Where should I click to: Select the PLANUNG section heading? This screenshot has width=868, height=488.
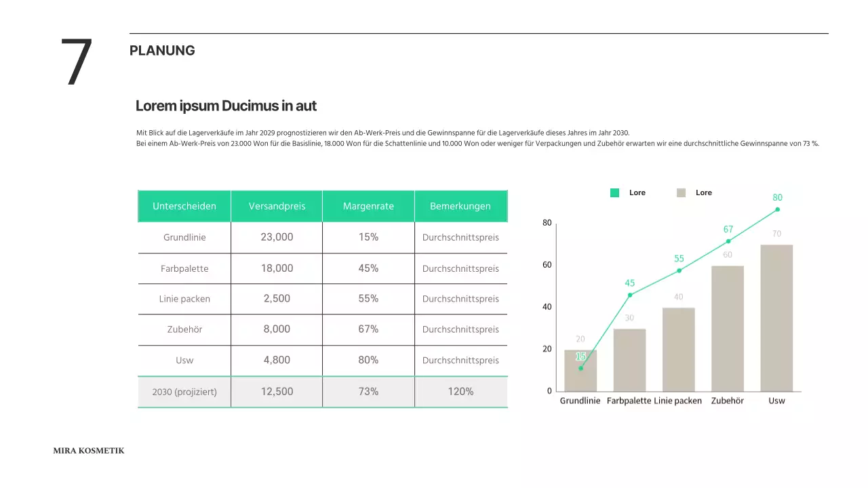(162, 51)
